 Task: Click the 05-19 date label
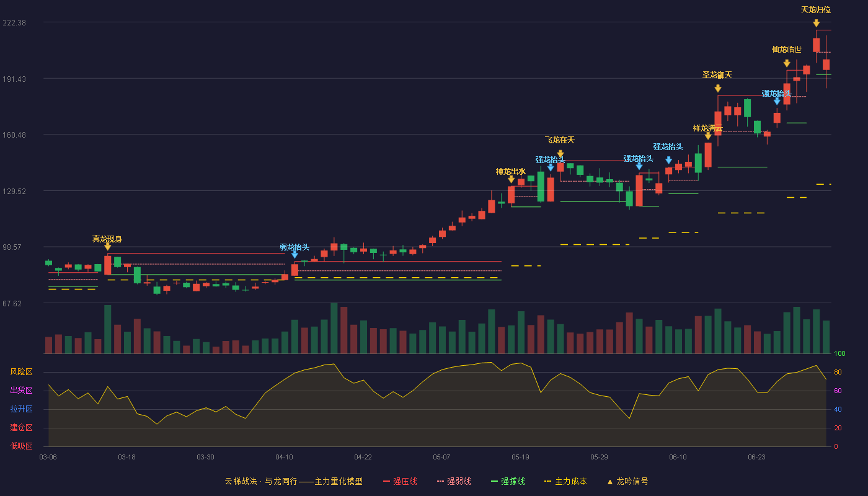(520, 457)
